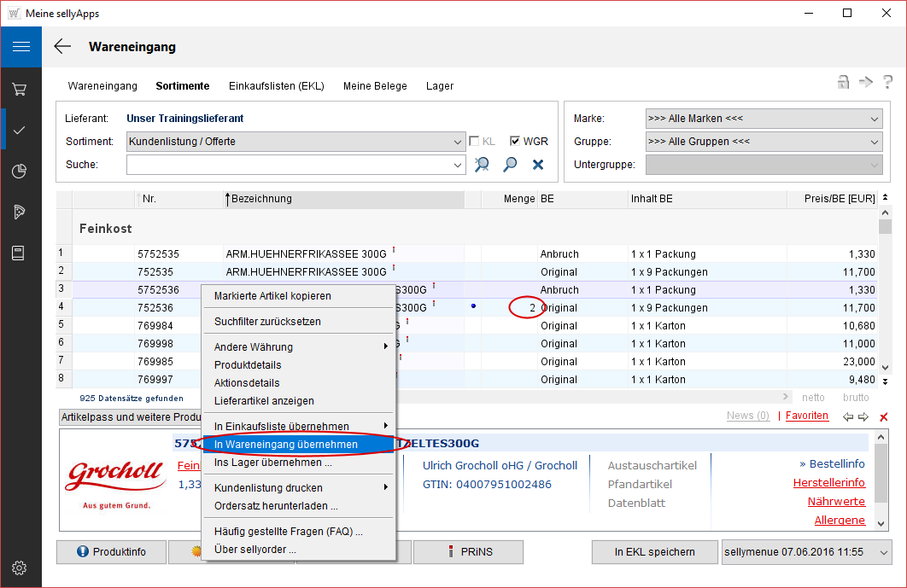The width and height of the screenshot is (907, 588).
Task: Open the pie chart statistics sidebar icon
Action: click(x=20, y=172)
